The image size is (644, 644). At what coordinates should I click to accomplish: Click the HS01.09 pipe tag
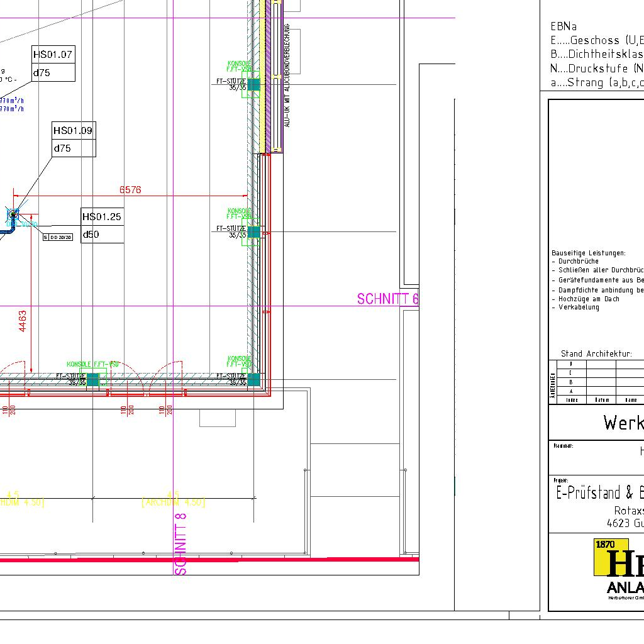click(74, 139)
